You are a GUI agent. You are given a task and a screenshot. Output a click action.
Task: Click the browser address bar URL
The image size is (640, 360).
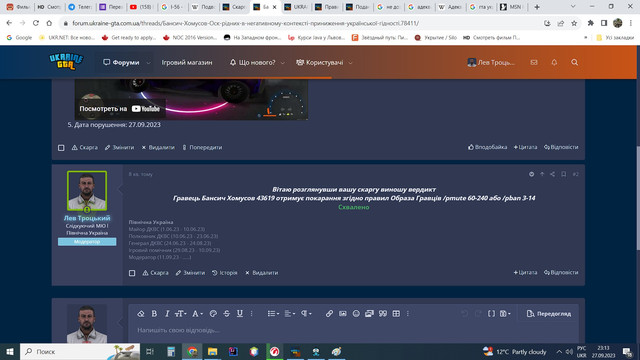point(245,23)
